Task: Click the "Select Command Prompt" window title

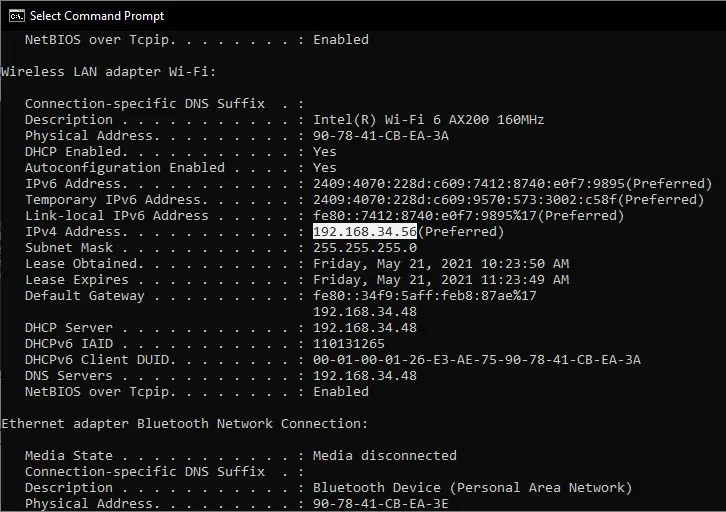Action: (x=97, y=16)
